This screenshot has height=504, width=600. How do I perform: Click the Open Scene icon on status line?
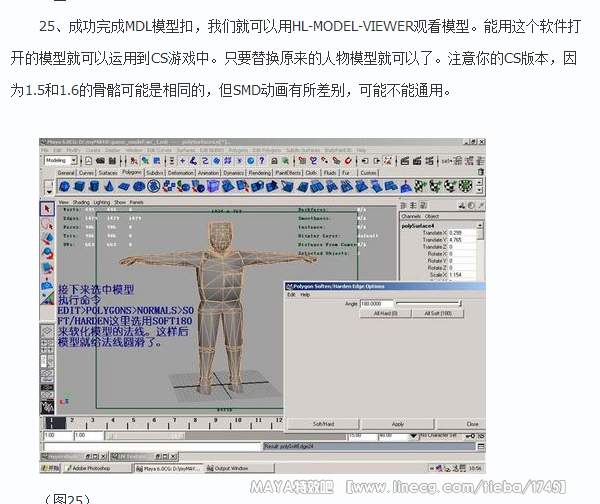100,161
